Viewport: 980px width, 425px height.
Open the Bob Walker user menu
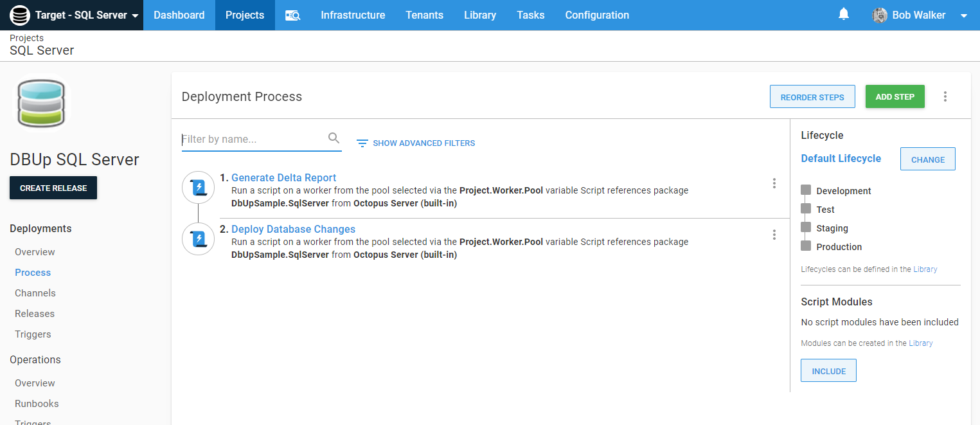[919, 15]
